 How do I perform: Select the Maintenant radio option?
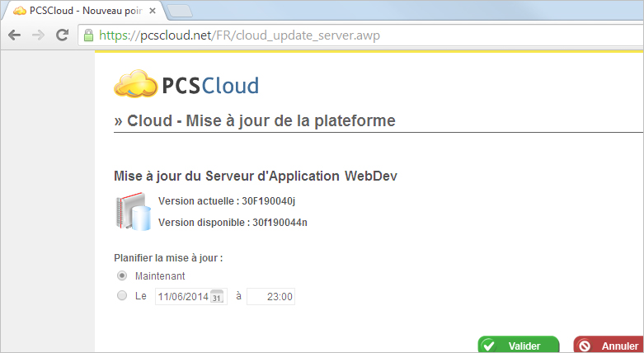[x=122, y=275]
